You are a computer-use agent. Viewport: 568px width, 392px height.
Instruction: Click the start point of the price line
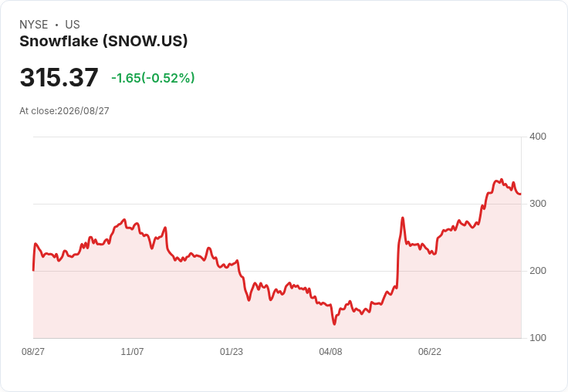tap(33, 270)
